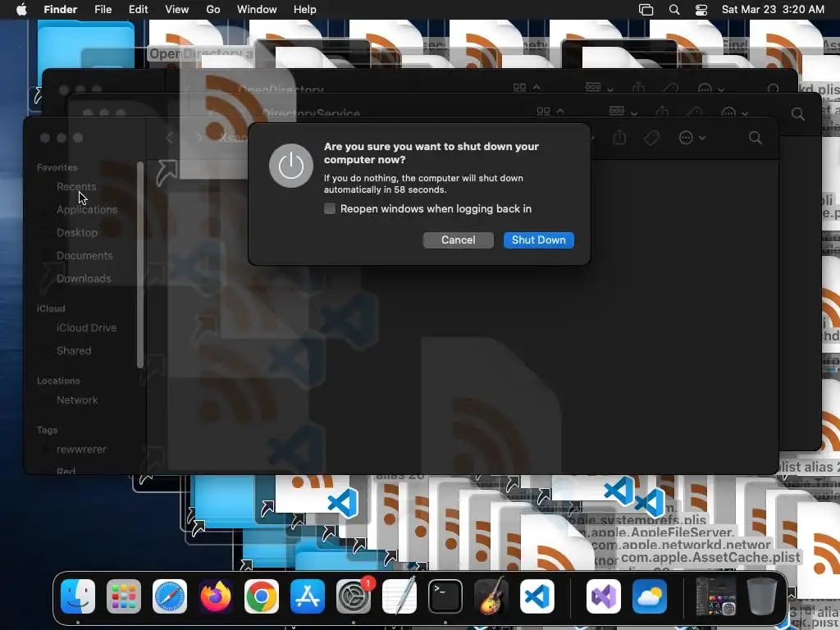
Task: Click the Search icon in OpenDirectory window
Action: [x=773, y=89]
